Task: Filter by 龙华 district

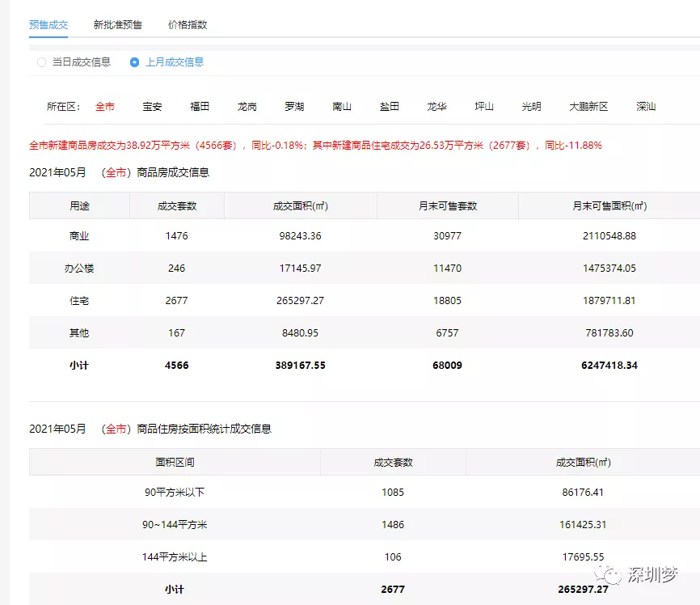Action: pos(436,106)
